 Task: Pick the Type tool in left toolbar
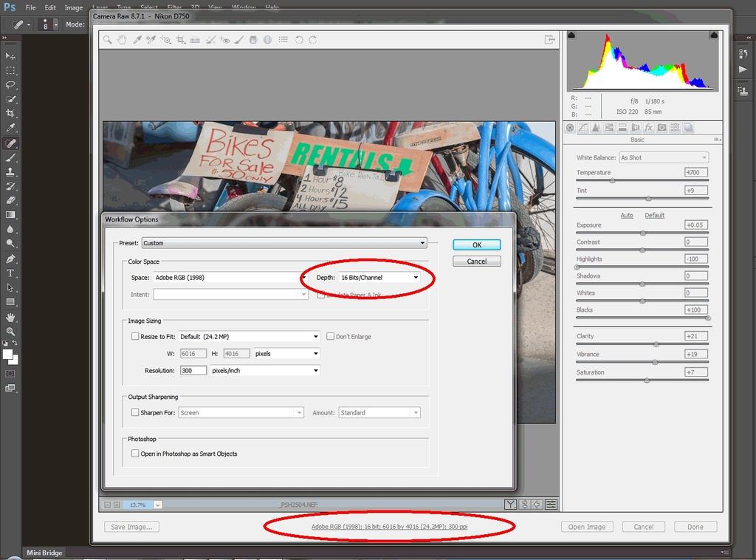[x=10, y=273]
